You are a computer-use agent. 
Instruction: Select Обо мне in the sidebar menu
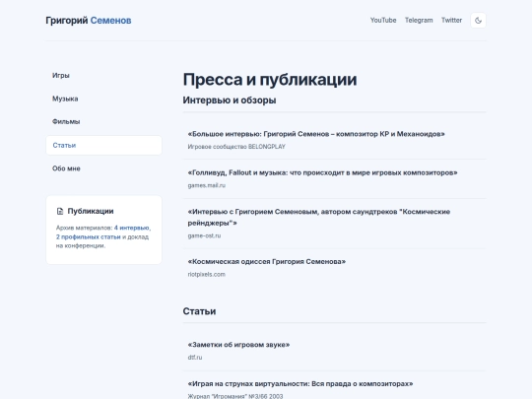click(x=103, y=168)
